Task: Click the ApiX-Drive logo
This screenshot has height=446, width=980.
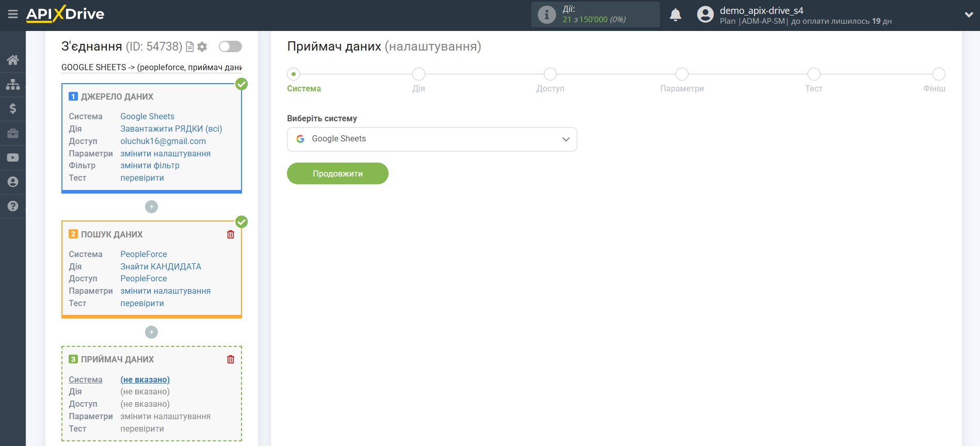Action: pyautogui.click(x=65, y=14)
